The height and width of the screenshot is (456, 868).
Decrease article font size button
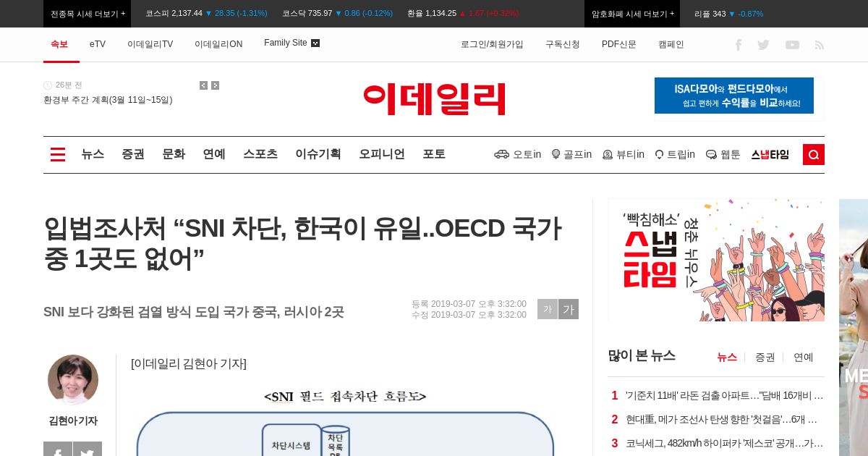(x=548, y=309)
